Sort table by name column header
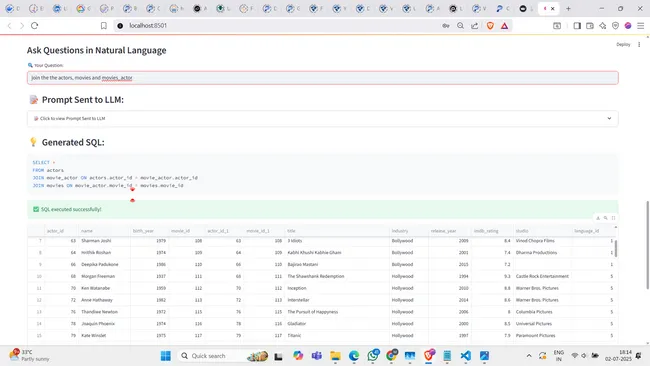The image size is (650, 366). 104,231
